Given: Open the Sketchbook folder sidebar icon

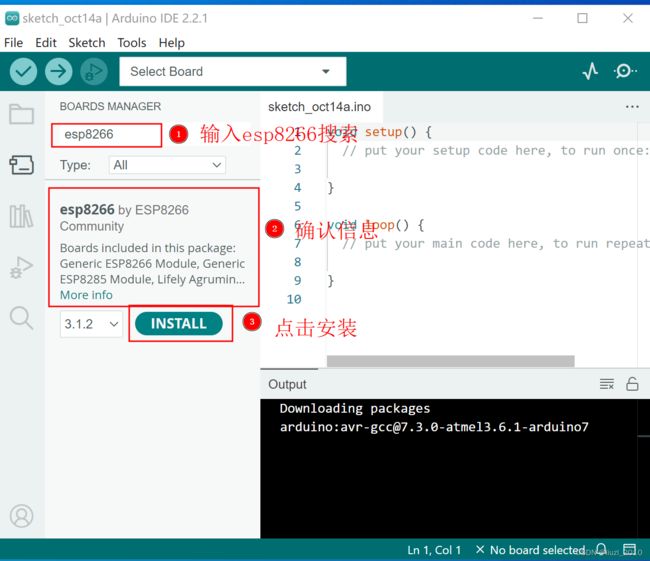Looking at the screenshot, I should point(22,114).
